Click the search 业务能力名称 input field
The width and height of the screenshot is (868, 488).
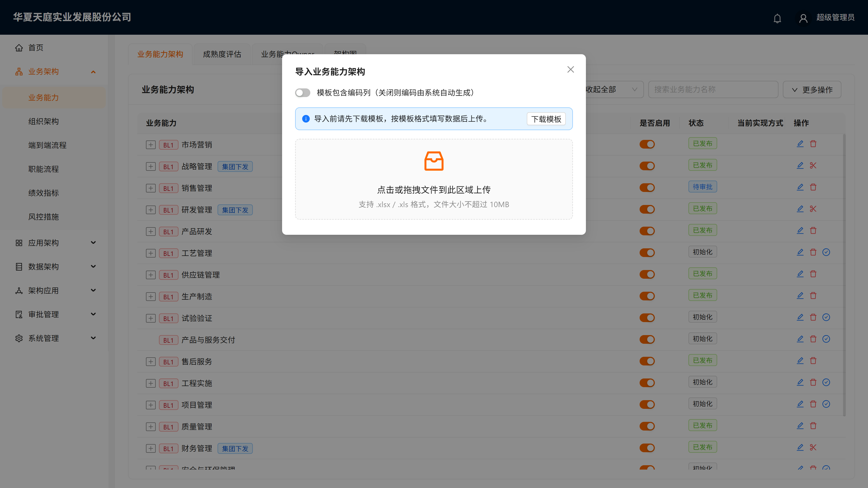(x=713, y=89)
